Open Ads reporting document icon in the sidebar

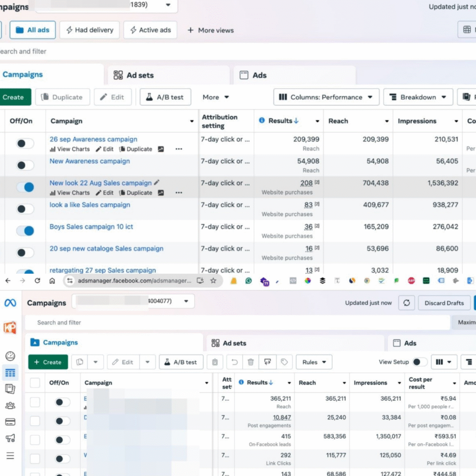(10, 389)
